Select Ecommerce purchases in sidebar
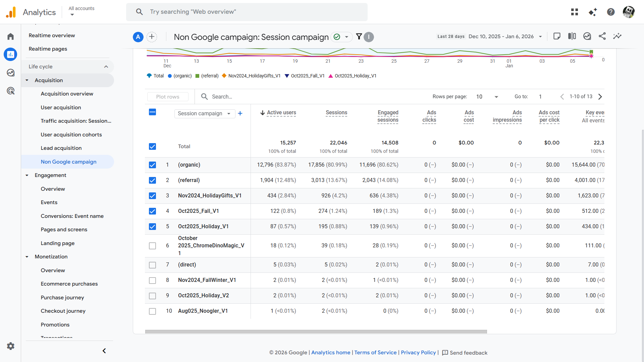This screenshot has width=644, height=362. 69,284
